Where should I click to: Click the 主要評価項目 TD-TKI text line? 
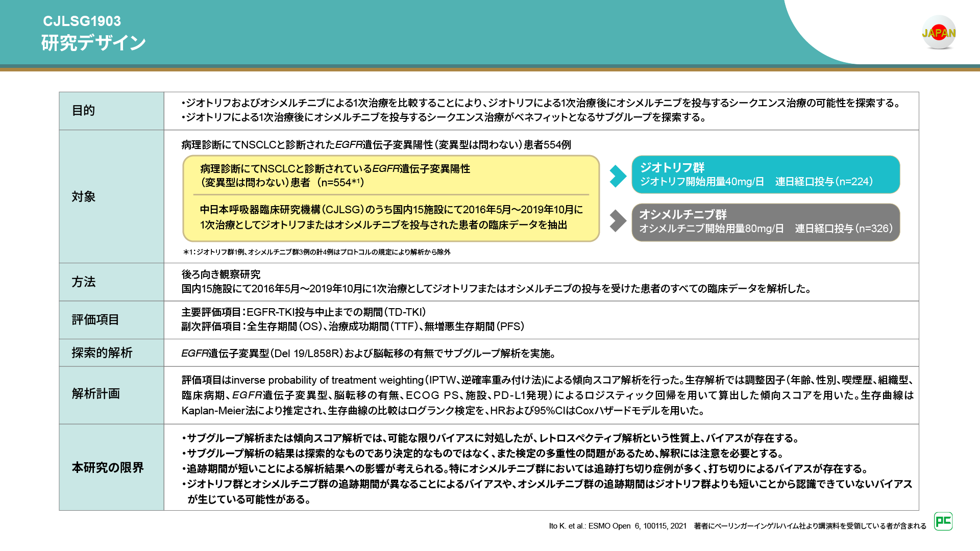(x=303, y=312)
